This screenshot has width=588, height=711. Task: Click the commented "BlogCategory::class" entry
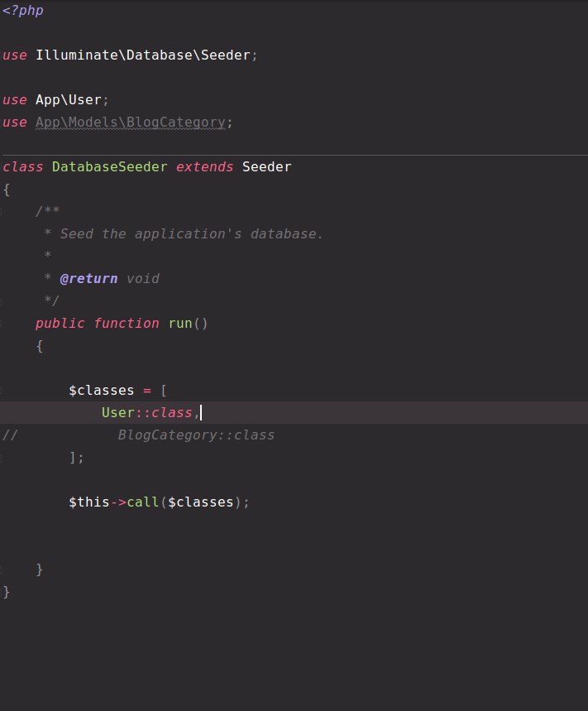pyautogui.click(x=196, y=435)
